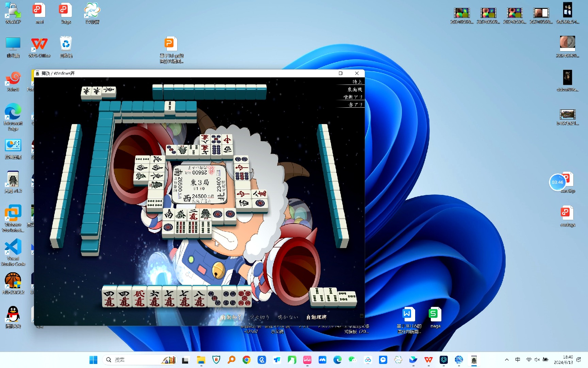Screen dimensions: 588x368
Task: Discard the four-circle pin tile from hand
Action: (229, 297)
